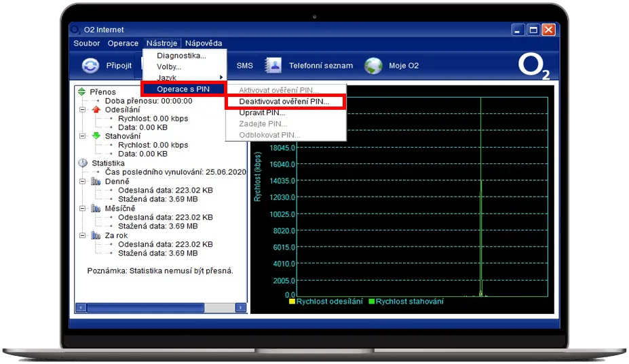Select Rychlost: 0.00 kbps under Odesílání
629x364 pixels.
153,119
